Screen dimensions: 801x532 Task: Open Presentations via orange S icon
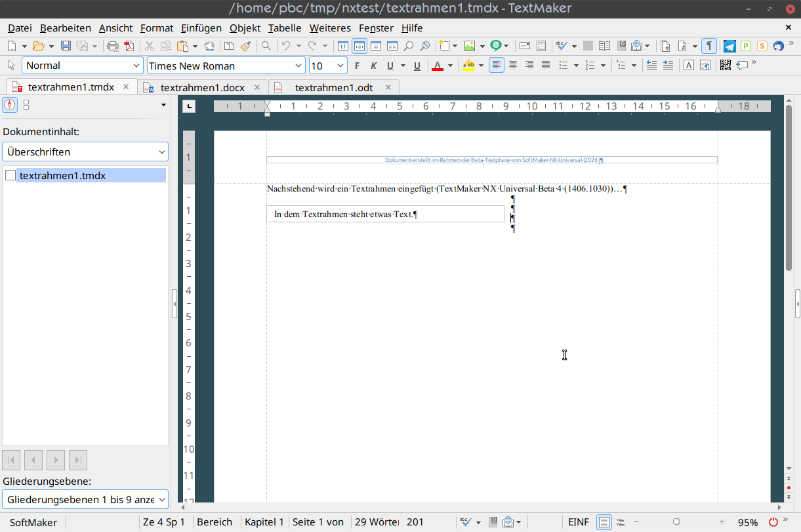(762, 46)
